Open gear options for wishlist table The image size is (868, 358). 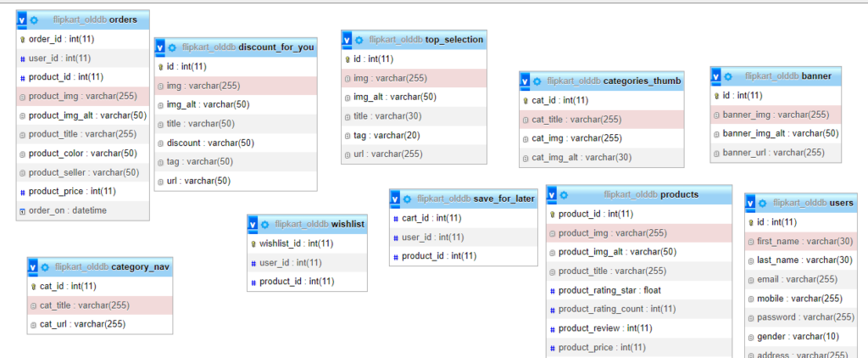(264, 225)
